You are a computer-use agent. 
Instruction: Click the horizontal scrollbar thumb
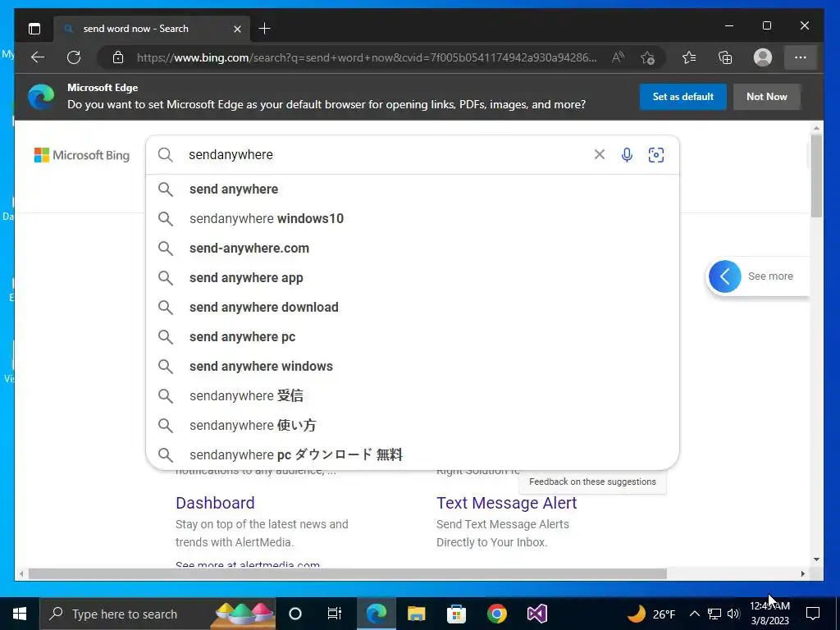pyautogui.click(x=348, y=573)
